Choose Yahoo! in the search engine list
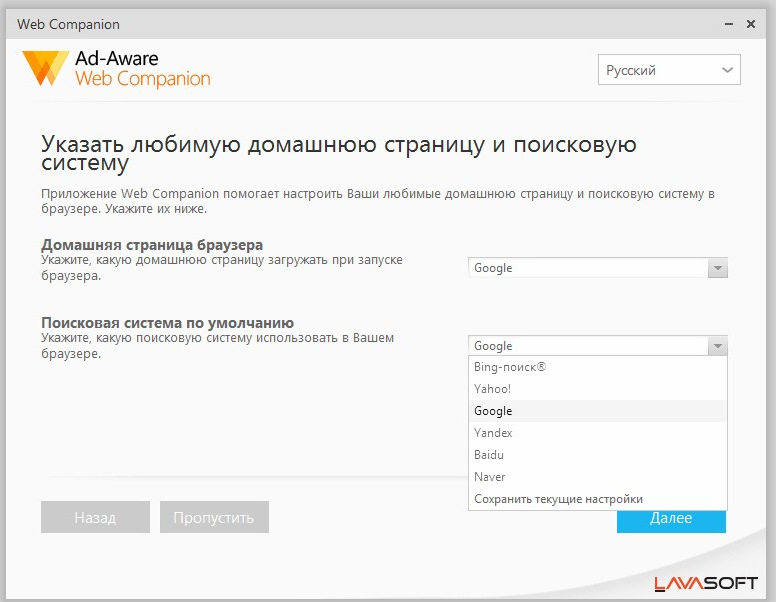Screen dimensions: 776x602 598,389
